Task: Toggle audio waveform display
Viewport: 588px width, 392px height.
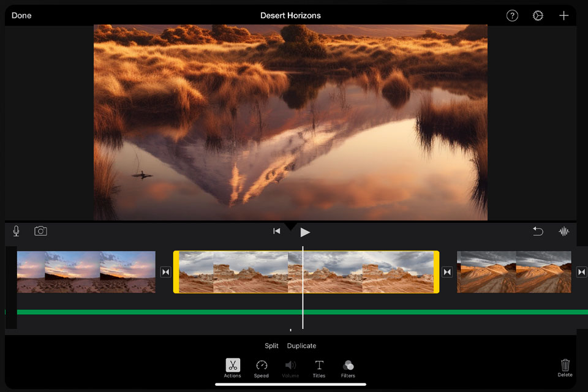Action: coord(563,232)
